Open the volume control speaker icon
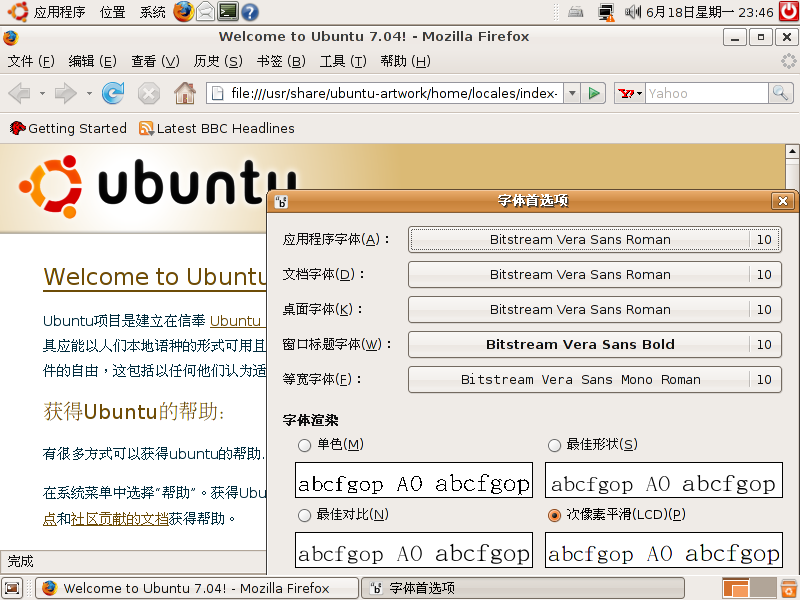 [x=633, y=11]
